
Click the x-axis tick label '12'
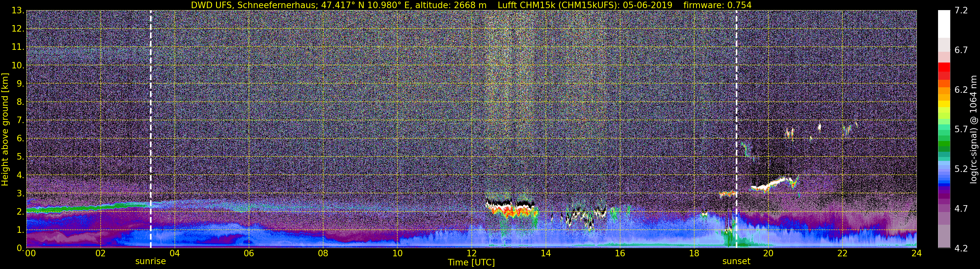tap(471, 254)
